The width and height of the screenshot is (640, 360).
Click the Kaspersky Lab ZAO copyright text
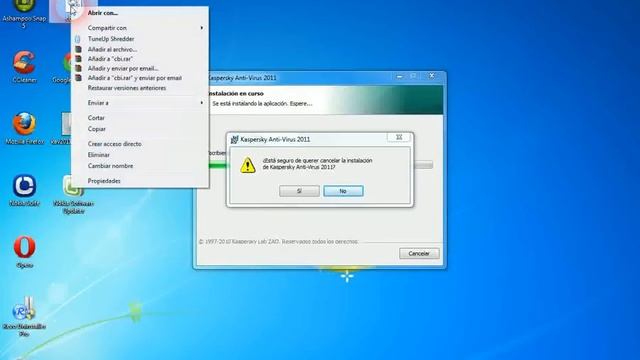(278, 242)
